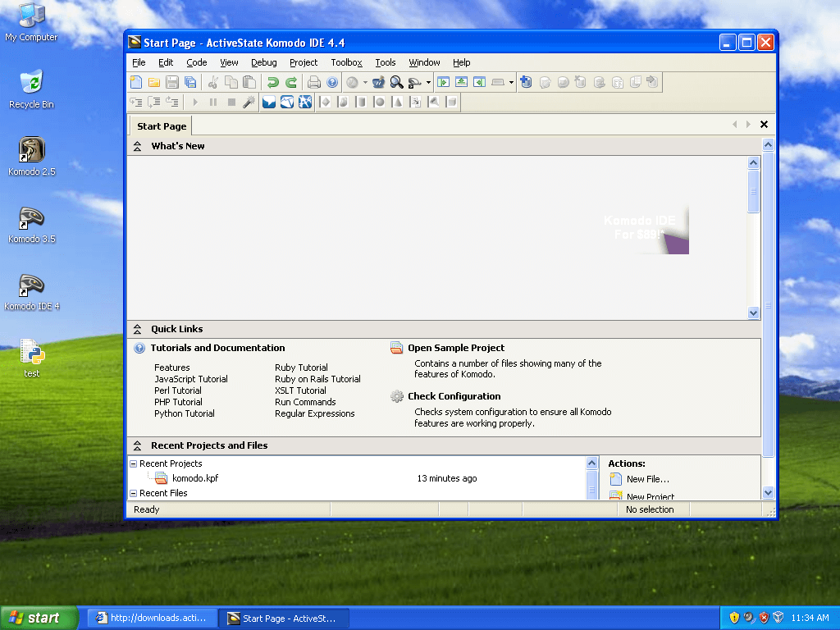Open the Ruby on Rails Tutorial link
Screen dimensions: 840x630
click(317, 379)
